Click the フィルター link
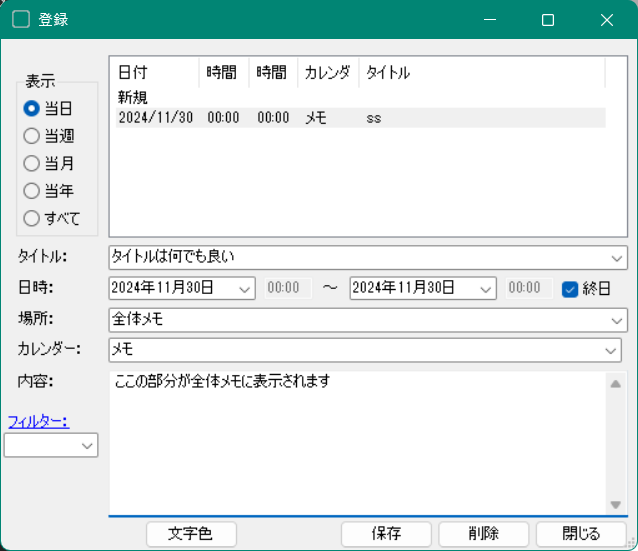The width and height of the screenshot is (638, 551). (38, 421)
